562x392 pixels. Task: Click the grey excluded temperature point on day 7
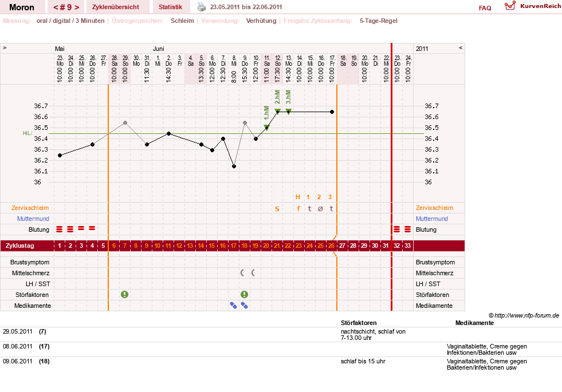(x=125, y=123)
